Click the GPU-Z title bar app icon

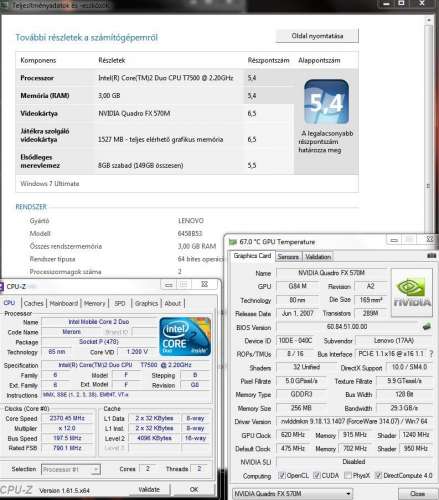pos(232,242)
